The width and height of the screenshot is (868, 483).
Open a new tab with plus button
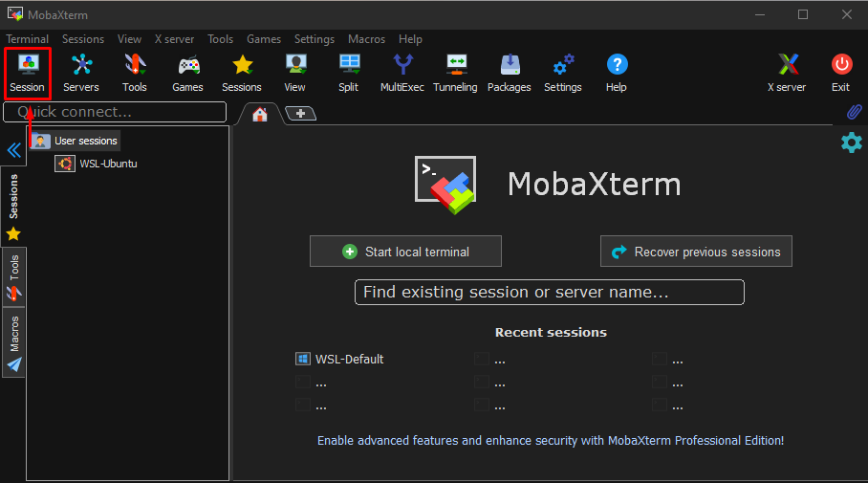click(300, 114)
